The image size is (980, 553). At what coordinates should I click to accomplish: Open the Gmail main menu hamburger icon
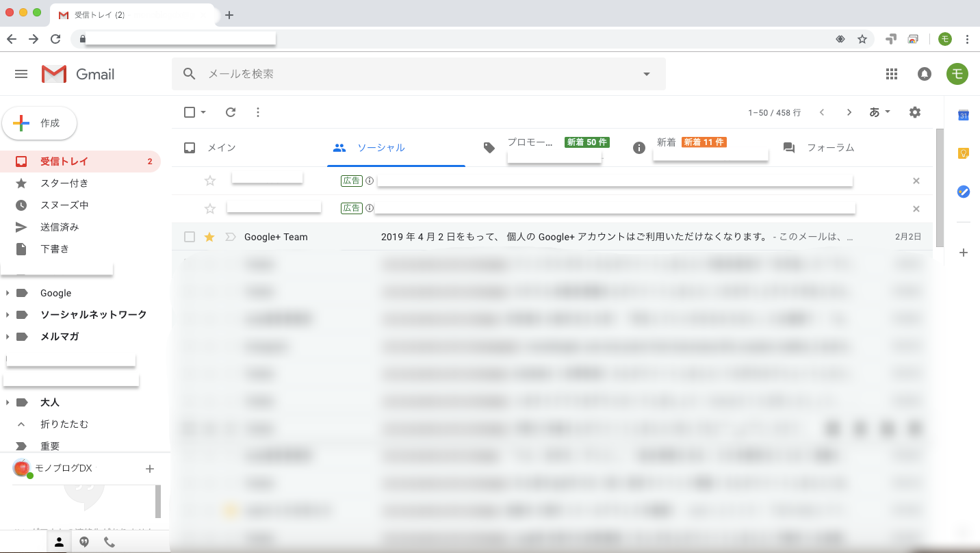pyautogui.click(x=21, y=74)
